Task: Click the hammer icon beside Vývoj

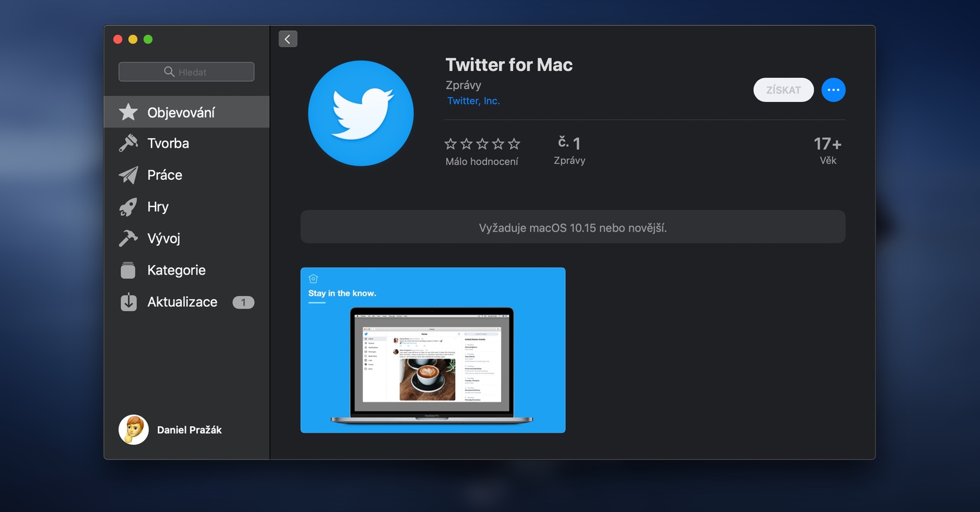Action: tap(128, 238)
